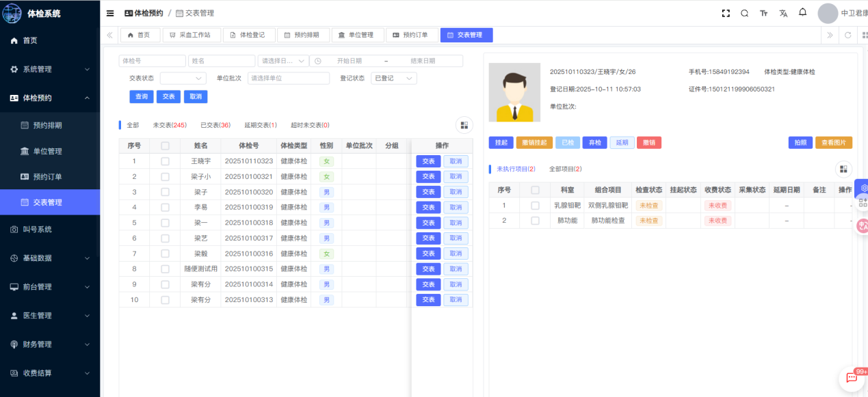Tick the checkbox for 肺功能 item row
The image size is (868, 397).
pyautogui.click(x=535, y=221)
